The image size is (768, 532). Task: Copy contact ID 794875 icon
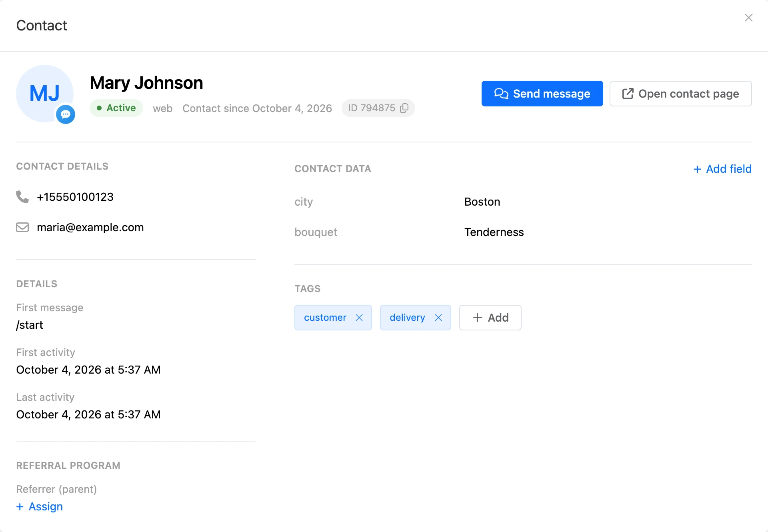404,108
